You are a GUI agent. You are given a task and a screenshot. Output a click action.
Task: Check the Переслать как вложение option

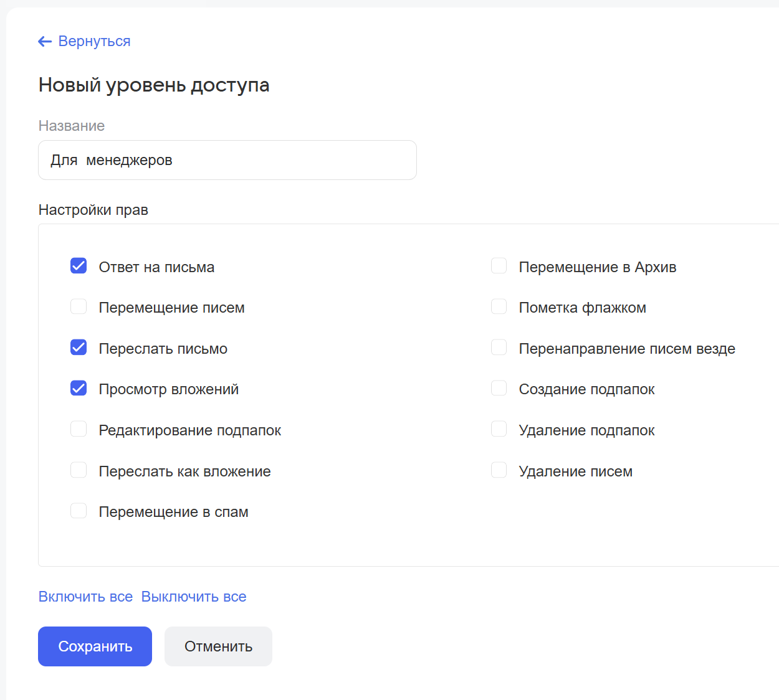(79, 470)
